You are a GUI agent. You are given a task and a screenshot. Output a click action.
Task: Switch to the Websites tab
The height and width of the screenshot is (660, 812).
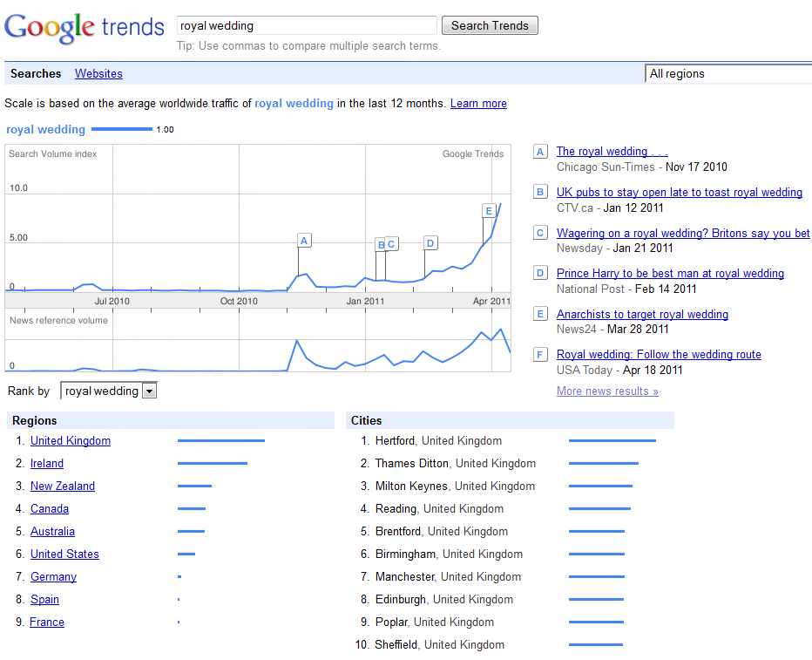[x=98, y=74]
